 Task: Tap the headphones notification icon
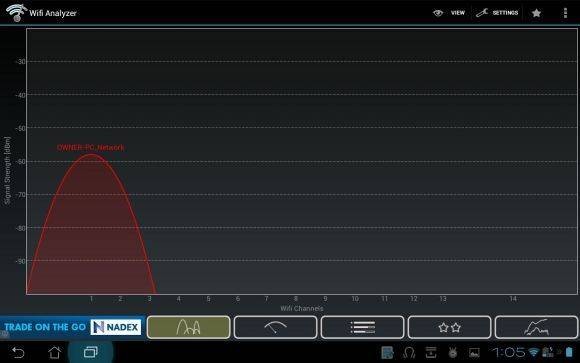[409, 353]
